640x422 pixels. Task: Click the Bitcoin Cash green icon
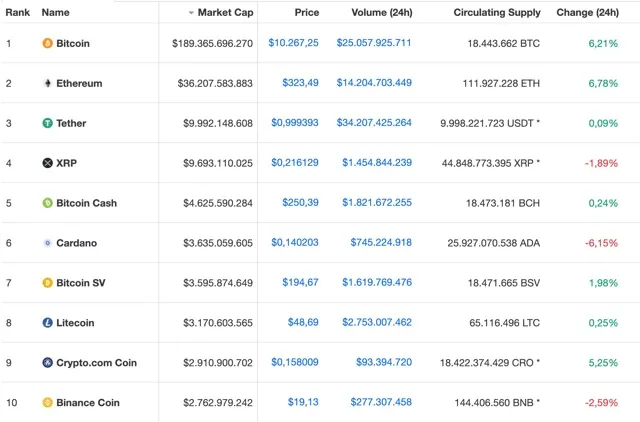click(47, 203)
